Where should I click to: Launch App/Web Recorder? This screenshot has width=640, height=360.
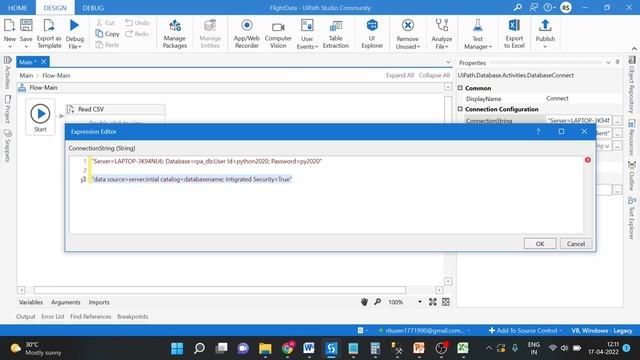point(247,34)
